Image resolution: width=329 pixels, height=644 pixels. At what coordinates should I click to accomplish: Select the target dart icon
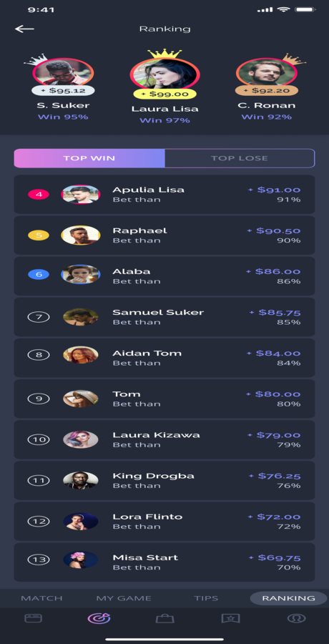pos(99,618)
